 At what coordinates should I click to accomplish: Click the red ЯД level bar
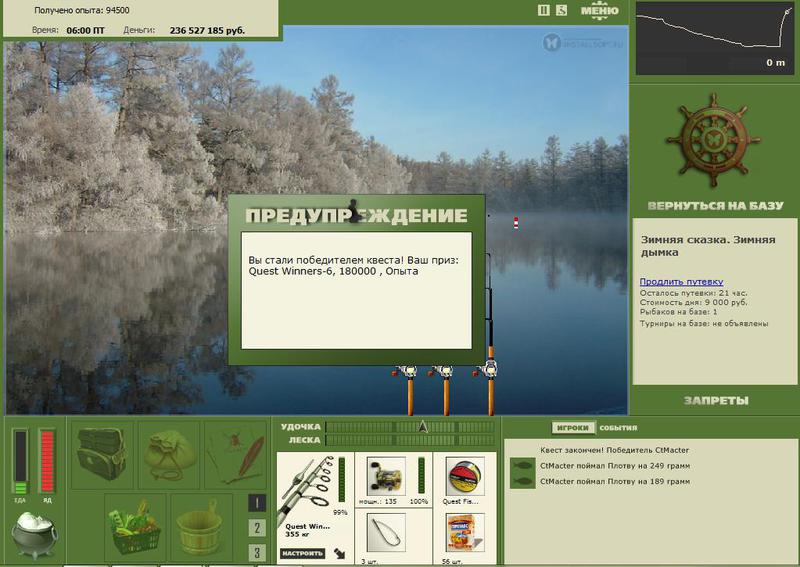[46, 462]
